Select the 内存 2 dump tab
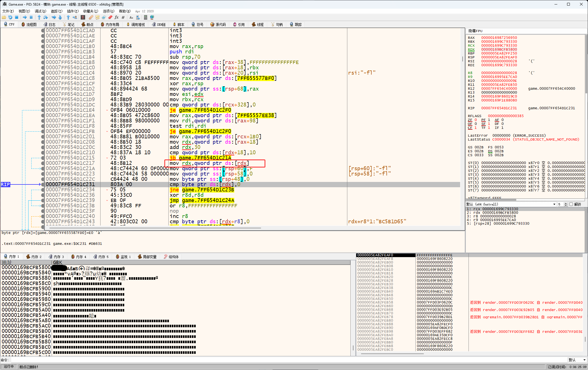This screenshot has height=370, width=588. pyautogui.click(x=34, y=257)
